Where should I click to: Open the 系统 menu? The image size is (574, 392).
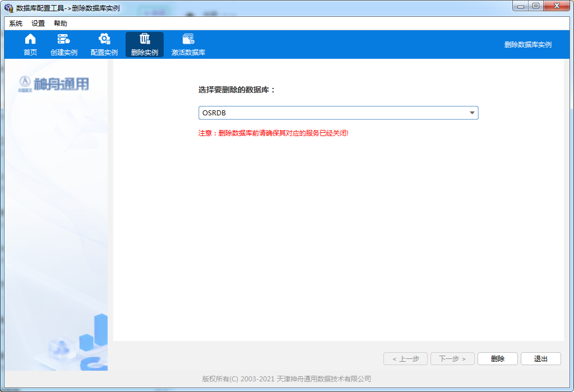(16, 24)
